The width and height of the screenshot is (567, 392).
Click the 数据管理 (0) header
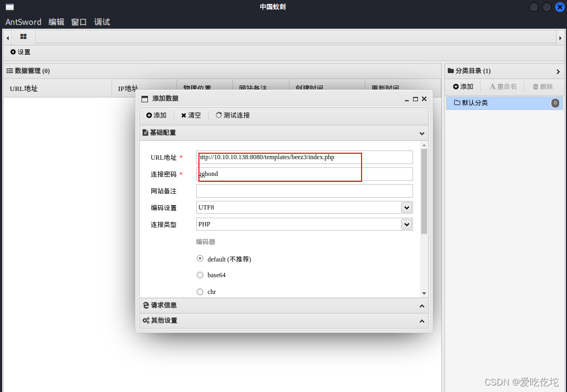28,71
